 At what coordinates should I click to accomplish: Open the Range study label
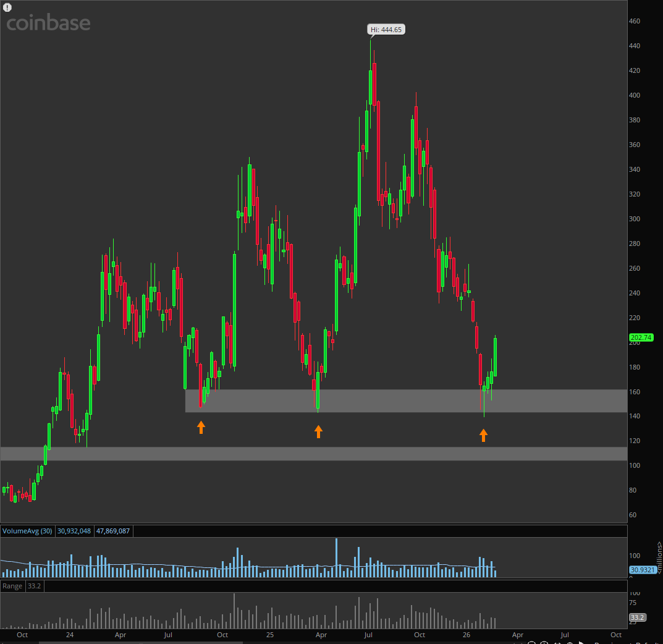(12, 586)
